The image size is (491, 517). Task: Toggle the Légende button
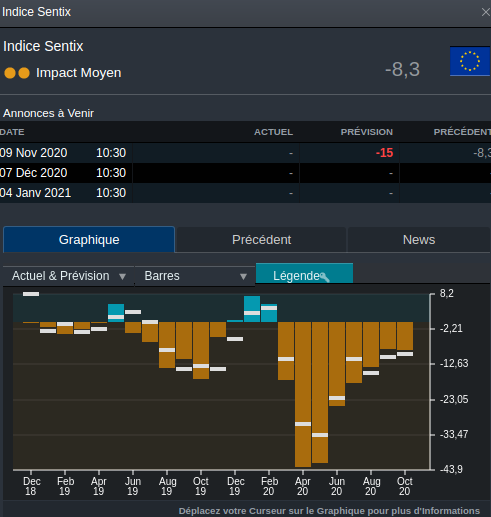click(x=304, y=274)
